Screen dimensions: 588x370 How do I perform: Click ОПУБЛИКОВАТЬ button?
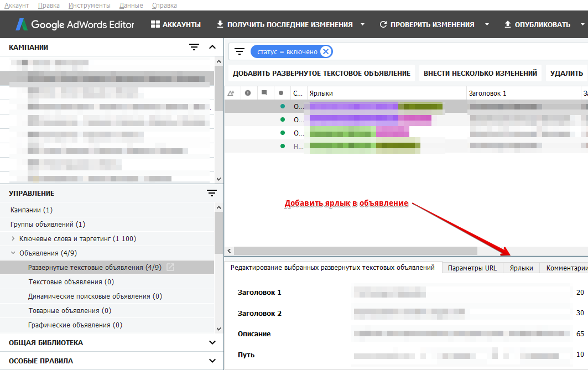click(537, 24)
